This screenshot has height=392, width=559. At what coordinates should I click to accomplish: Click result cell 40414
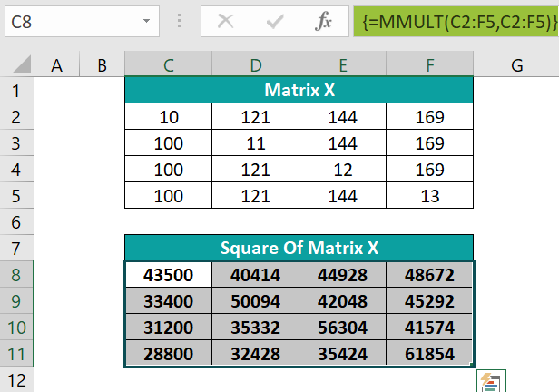255,275
